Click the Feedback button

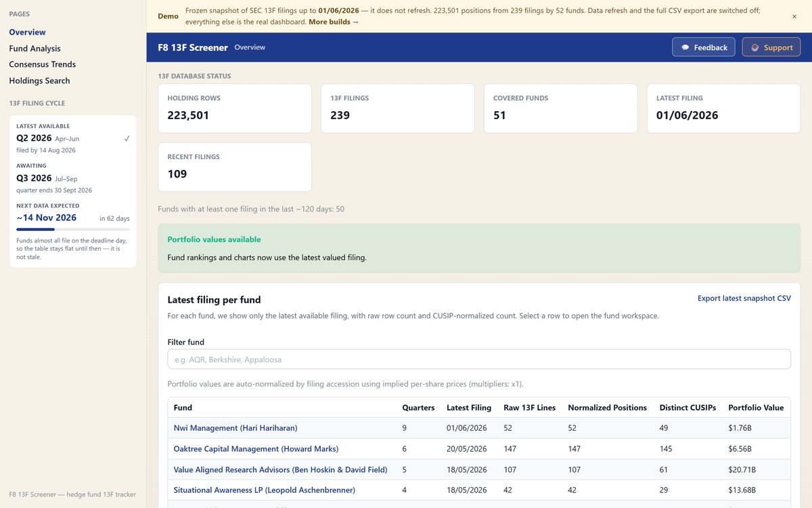coord(704,47)
